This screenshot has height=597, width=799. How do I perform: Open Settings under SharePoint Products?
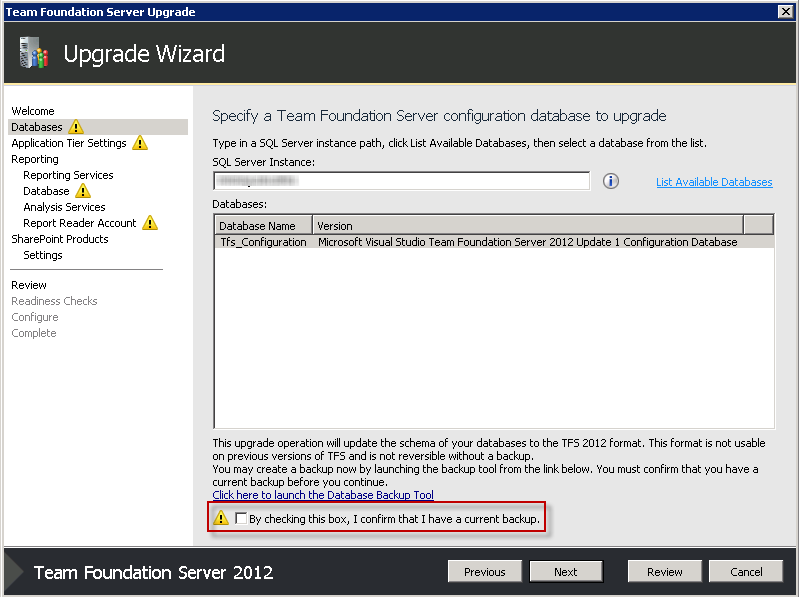tap(43, 255)
